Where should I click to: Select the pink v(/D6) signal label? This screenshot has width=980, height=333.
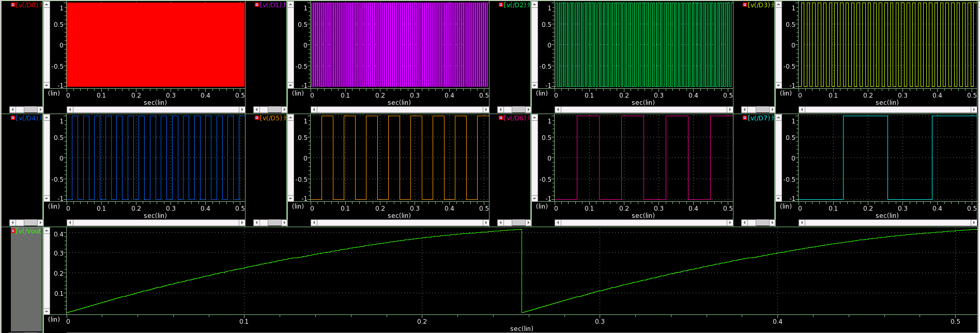[516, 118]
